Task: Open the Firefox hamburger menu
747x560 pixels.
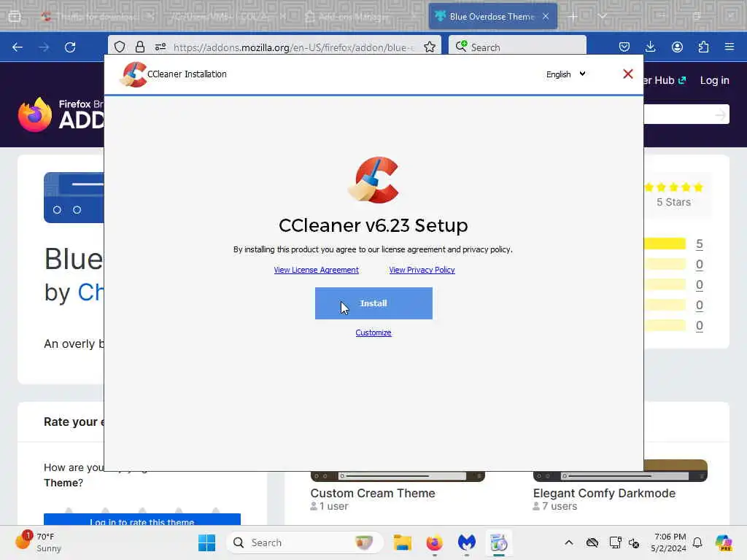Action: [729, 47]
